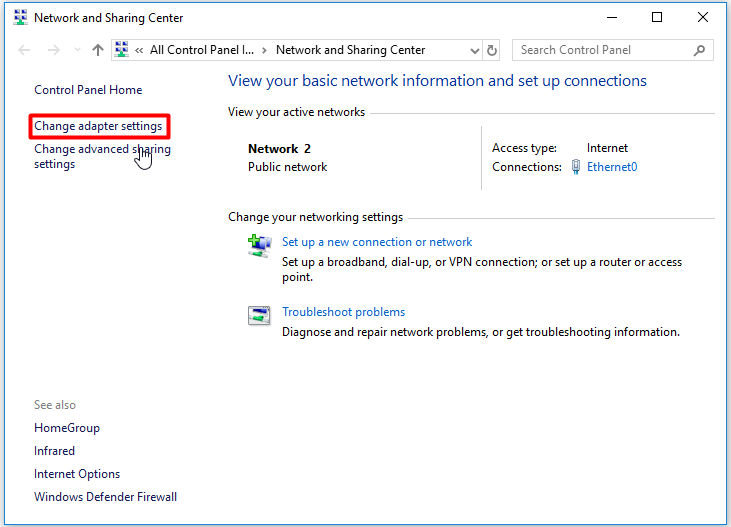The width and height of the screenshot is (731, 527).
Task: Open the All Control Panel Items breadcrumb
Action: (202, 50)
